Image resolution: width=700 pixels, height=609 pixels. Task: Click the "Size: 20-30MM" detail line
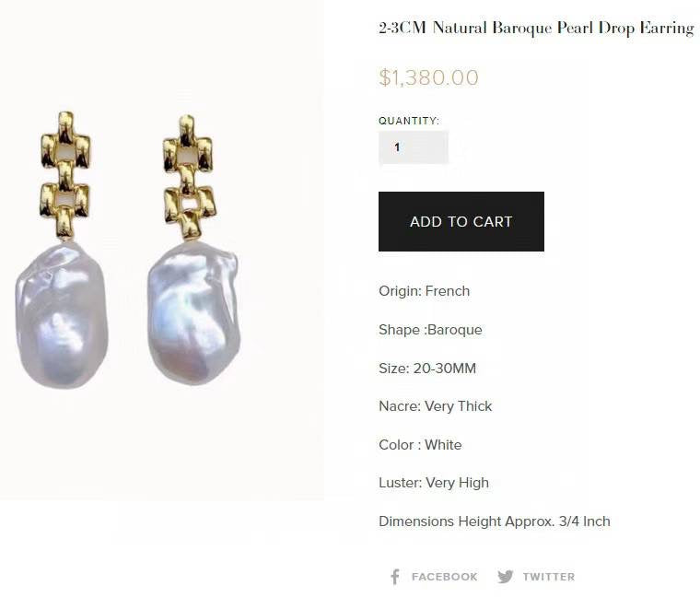[x=427, y=369]
